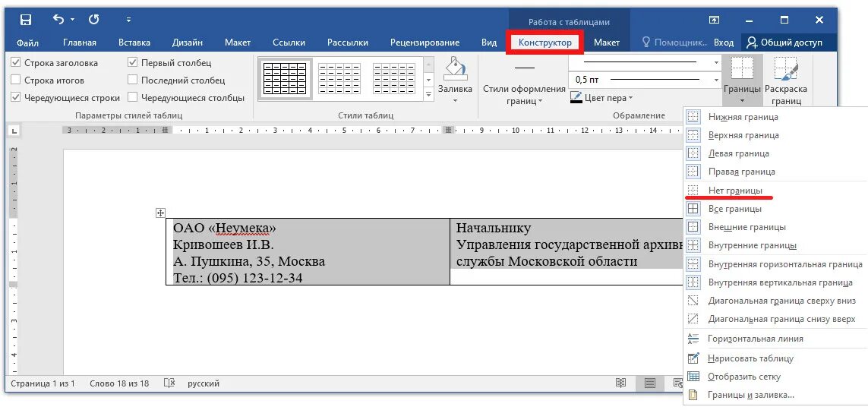Switch to the Вставка tab
Viewport: 868px width, 410px height.
134,43
